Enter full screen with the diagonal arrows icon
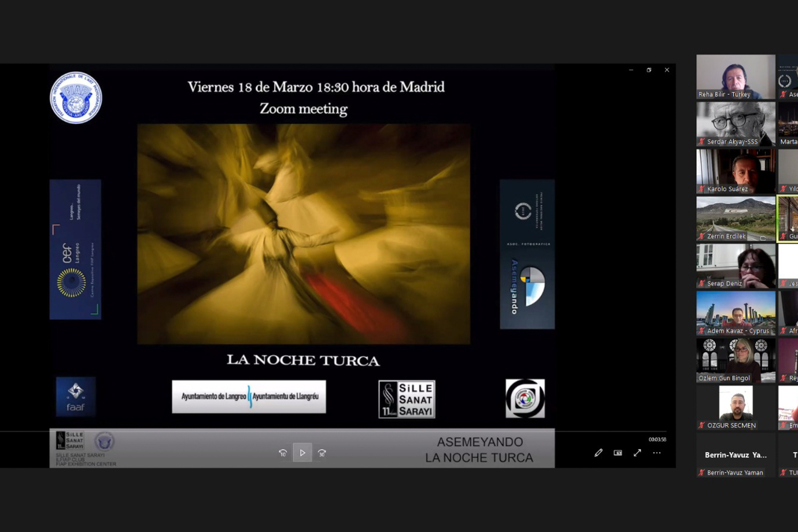The image size is (798, 532). 637,453
